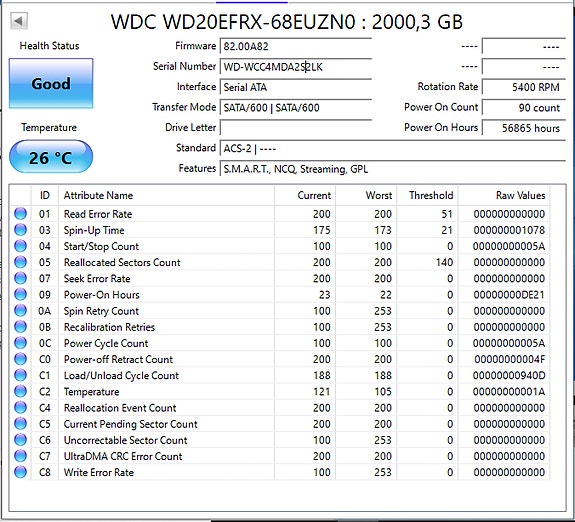
Task: Click the status orb for UltraDMA CRC Error Count
Action: click(21, 456)
